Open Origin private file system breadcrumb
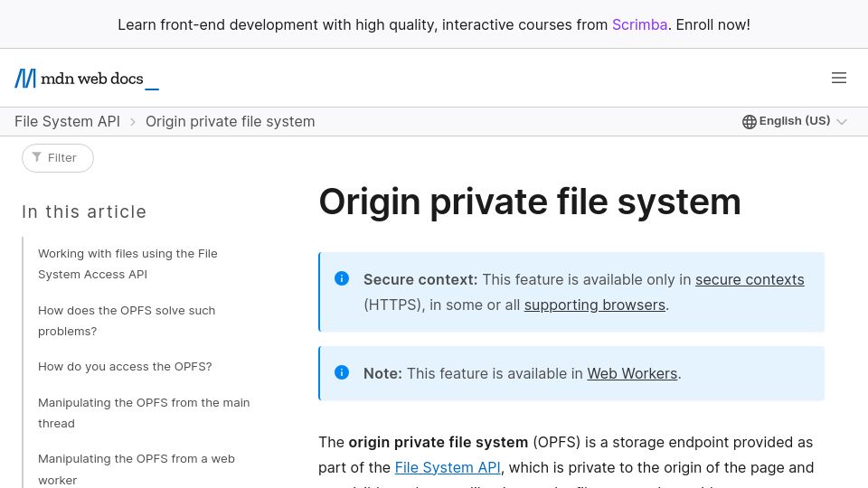 click(231, 122)
